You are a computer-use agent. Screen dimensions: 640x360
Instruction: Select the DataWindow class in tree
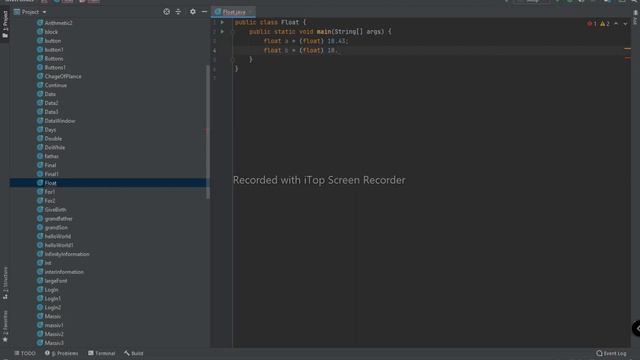click(56, 121)
